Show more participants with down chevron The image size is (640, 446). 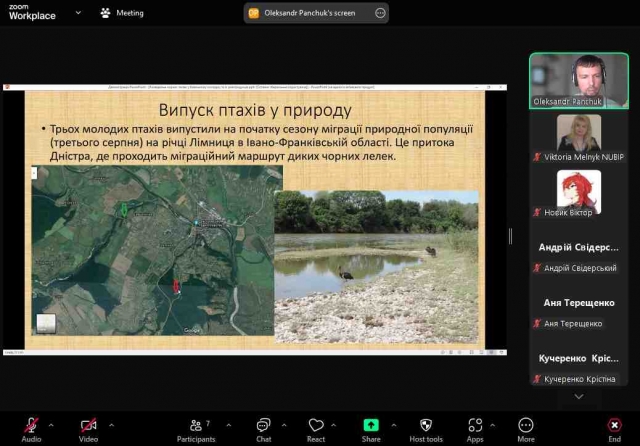point(578,396)
